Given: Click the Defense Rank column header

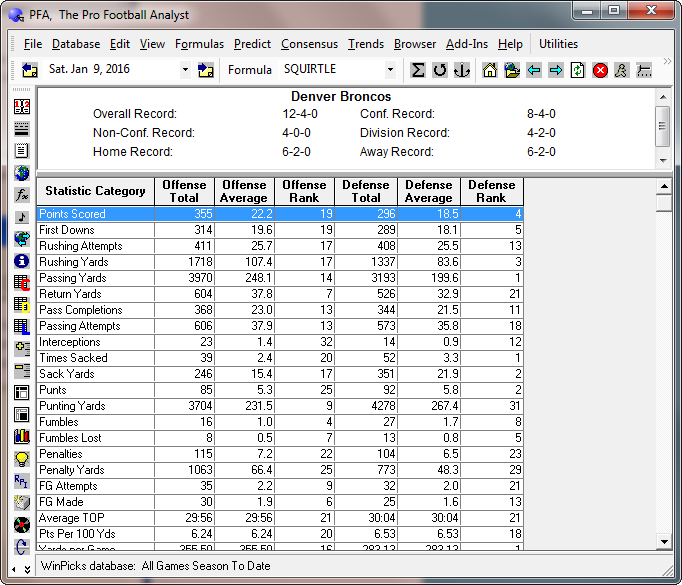Looking at the screenshot, I should [491, 191].
